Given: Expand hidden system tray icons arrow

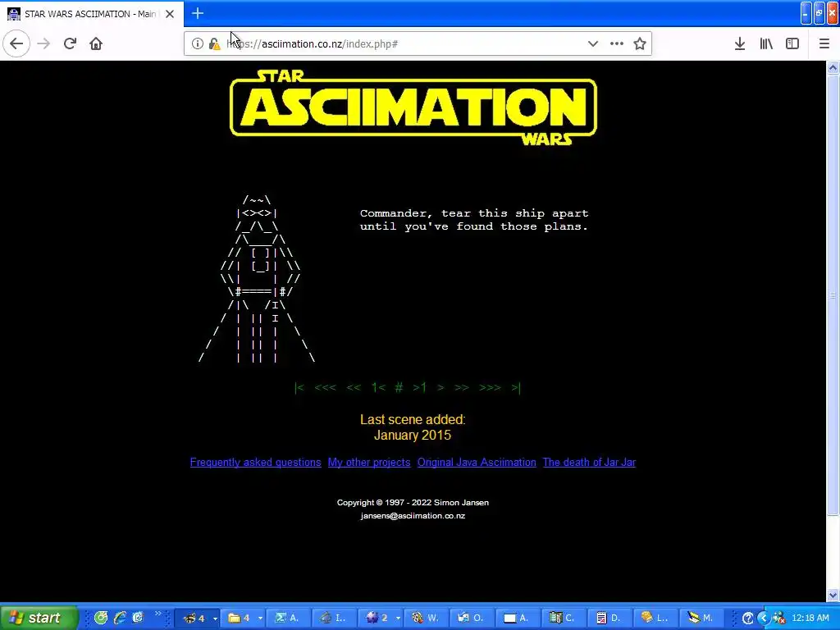Looking at the screenshot, I should click(764, 619).
